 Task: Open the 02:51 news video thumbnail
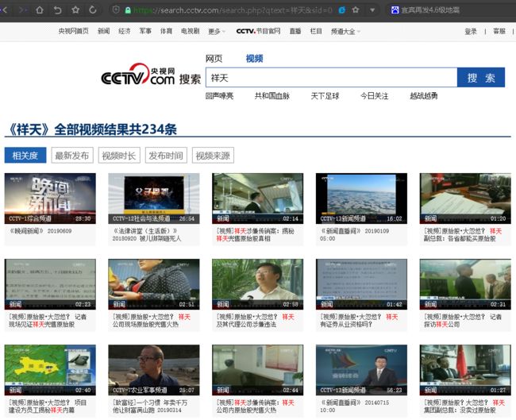154,284
